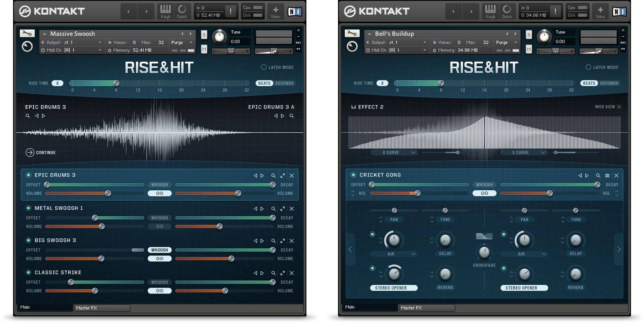Open the Main tab in Massive Swoosh window
Image resolution: width=644 pixels, height=323 pixels.
point(44,307)
